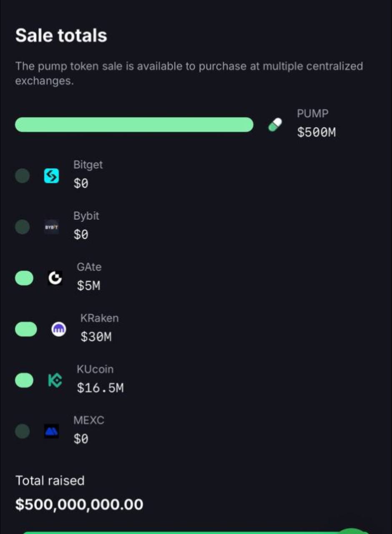Click the KuCoin green logo icon

point(55,380)
